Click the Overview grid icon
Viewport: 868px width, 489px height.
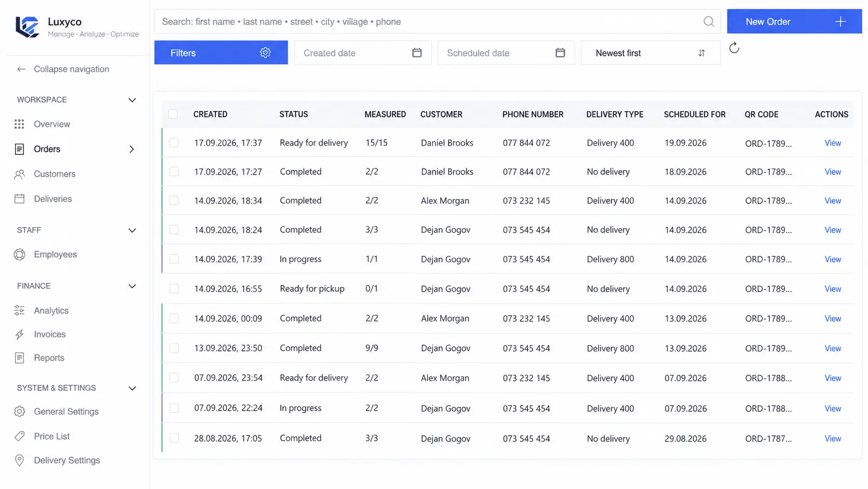[x=19, y=124]
